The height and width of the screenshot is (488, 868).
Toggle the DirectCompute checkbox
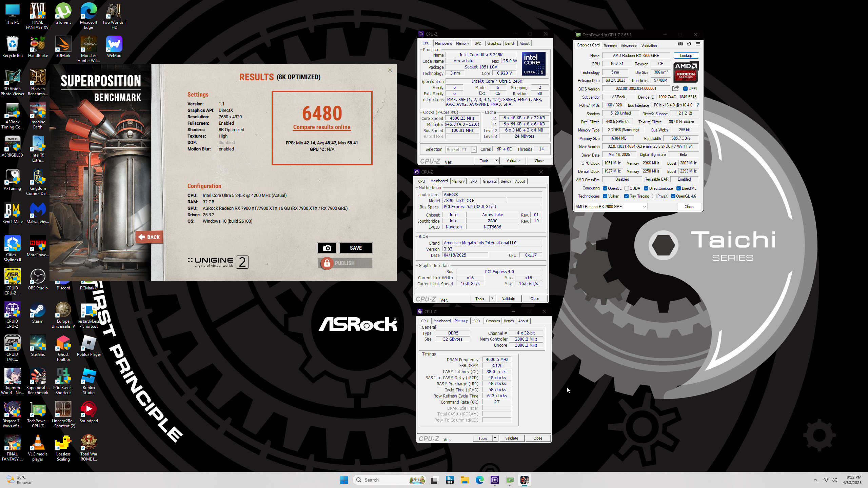(x=646, y=188)
